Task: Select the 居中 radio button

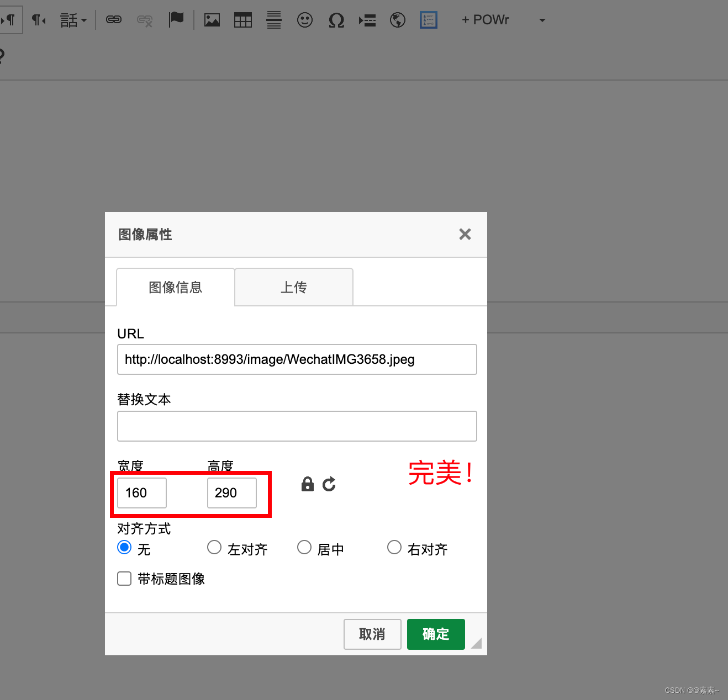Action: (x=304, y=547)
